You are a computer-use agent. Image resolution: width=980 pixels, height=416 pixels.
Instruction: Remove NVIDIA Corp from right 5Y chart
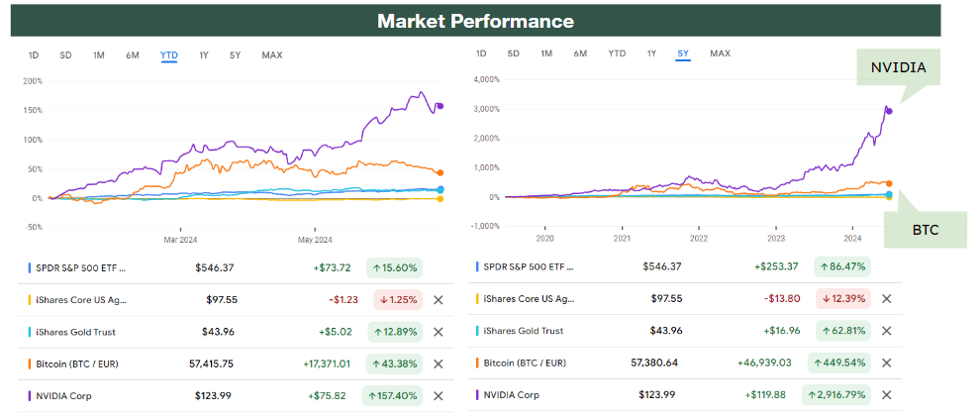(886, 395)
